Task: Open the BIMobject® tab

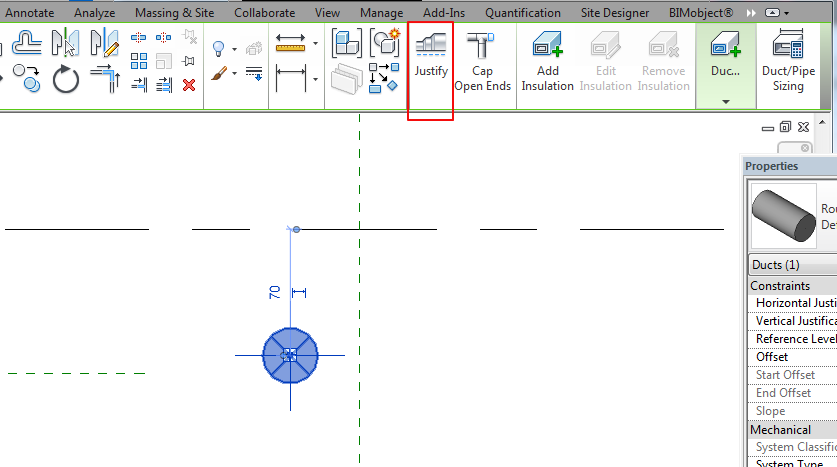Action: 701,13
